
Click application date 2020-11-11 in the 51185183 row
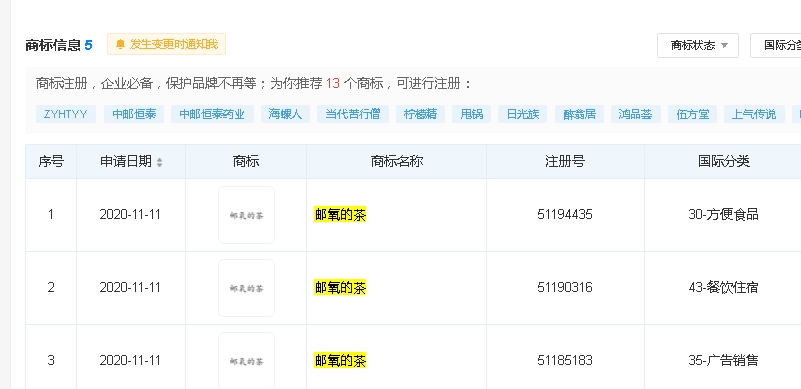[x=130, y=361]
